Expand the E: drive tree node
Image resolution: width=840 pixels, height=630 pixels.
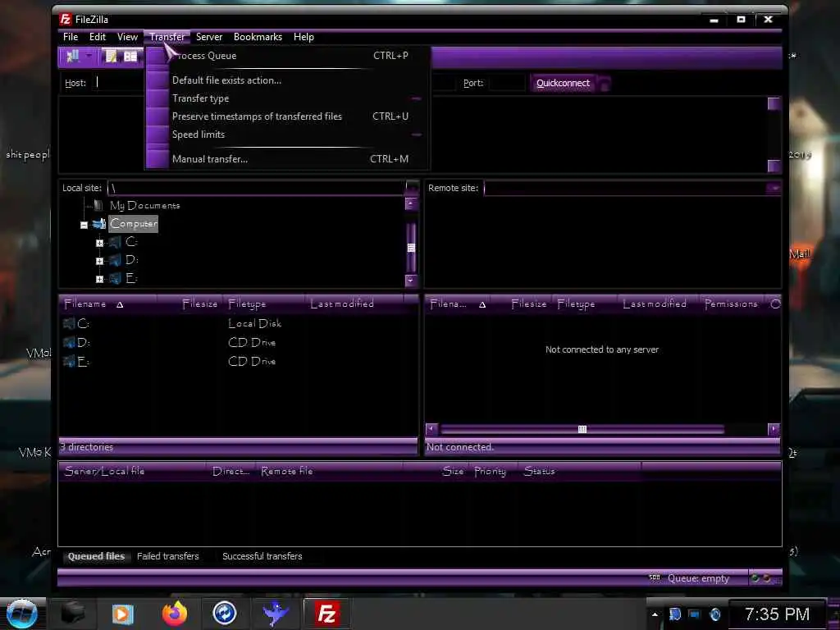coord(99,279)
